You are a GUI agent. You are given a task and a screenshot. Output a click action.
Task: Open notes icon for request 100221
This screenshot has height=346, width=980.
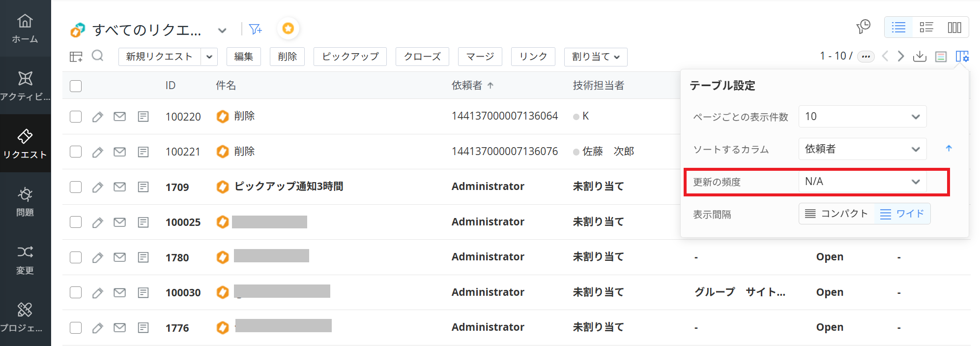coord(143,152)
